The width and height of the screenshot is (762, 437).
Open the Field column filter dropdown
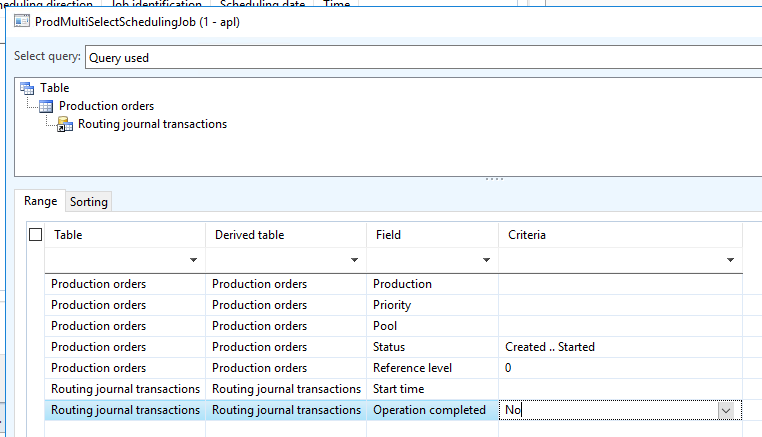[x=486, y=260]
